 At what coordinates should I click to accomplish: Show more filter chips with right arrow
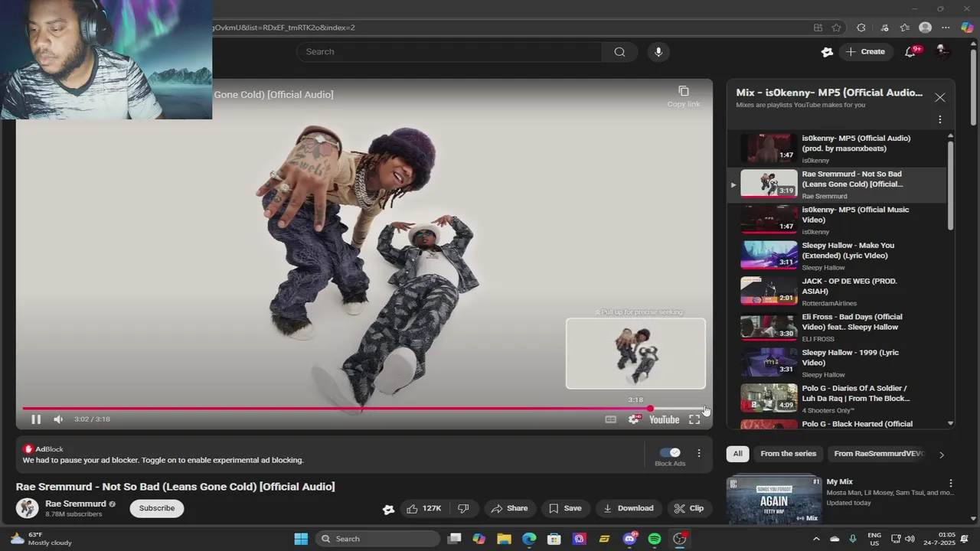[942, 455]
